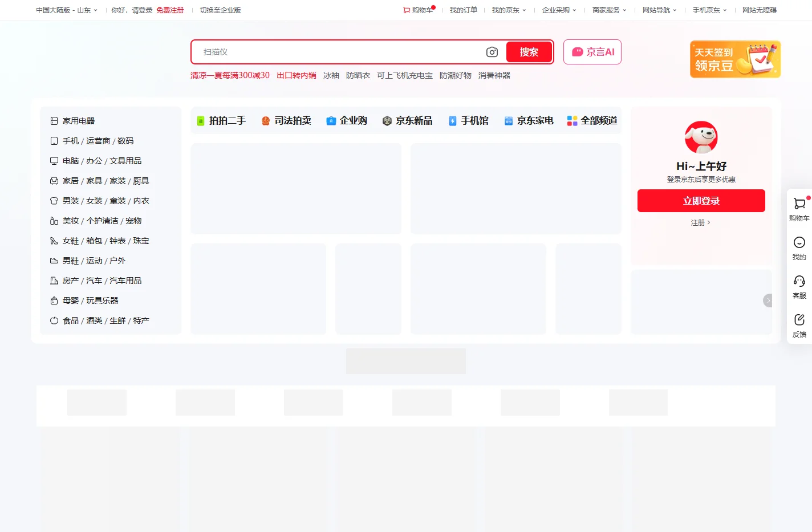Open the 京言AI assistant
This screenshot has height=532, width=812.
coord(592,52)
